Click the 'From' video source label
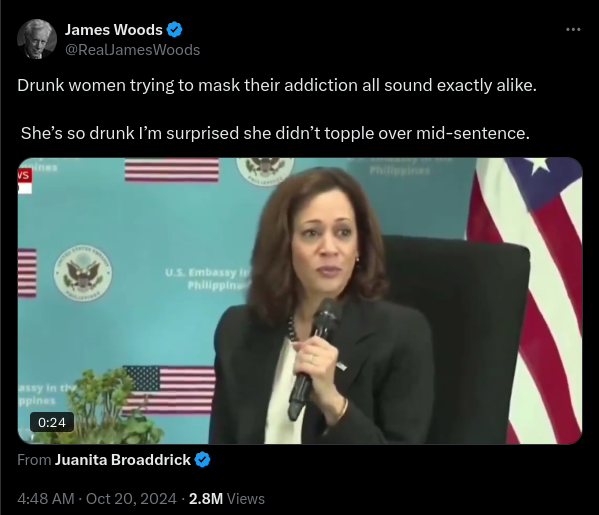599x515 pixels. [34, 460]
